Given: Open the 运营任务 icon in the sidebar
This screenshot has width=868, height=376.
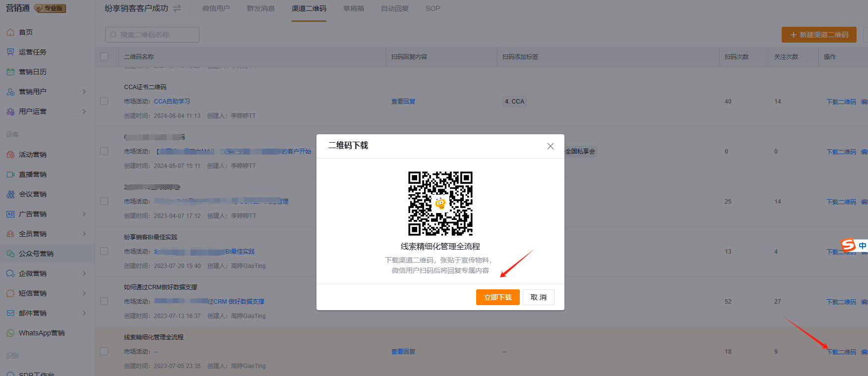Looking at the screenshot, I should click(x=10, y=52).
